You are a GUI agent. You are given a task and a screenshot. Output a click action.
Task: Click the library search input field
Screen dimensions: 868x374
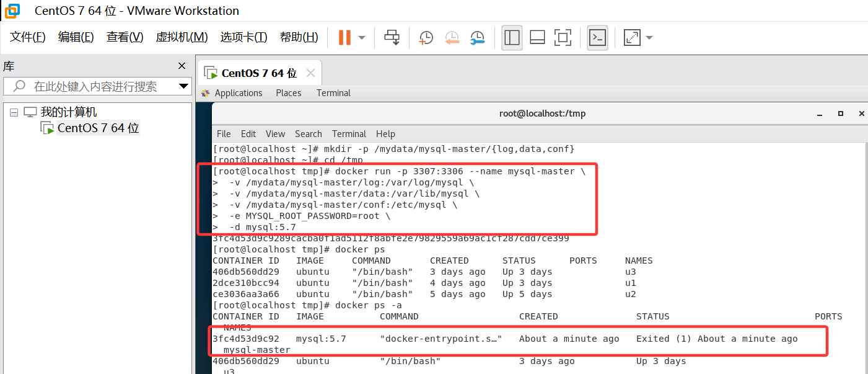93,86
